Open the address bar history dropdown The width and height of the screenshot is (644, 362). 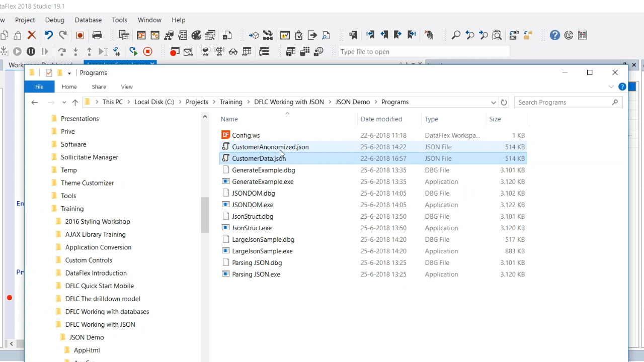pyautogui.click(x=493, y=102)
